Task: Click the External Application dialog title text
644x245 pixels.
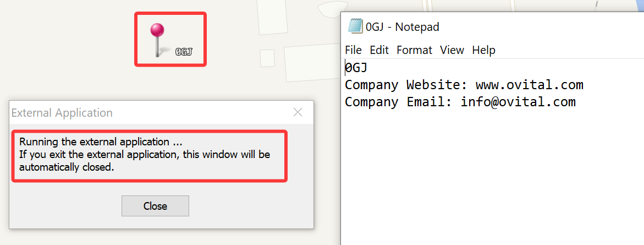Action: click(x=62, y=113)
